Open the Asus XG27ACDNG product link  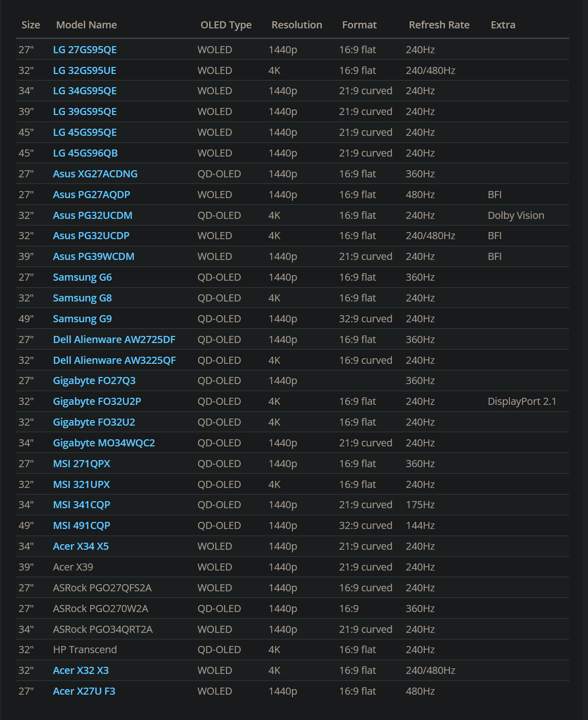pos(95,173)
